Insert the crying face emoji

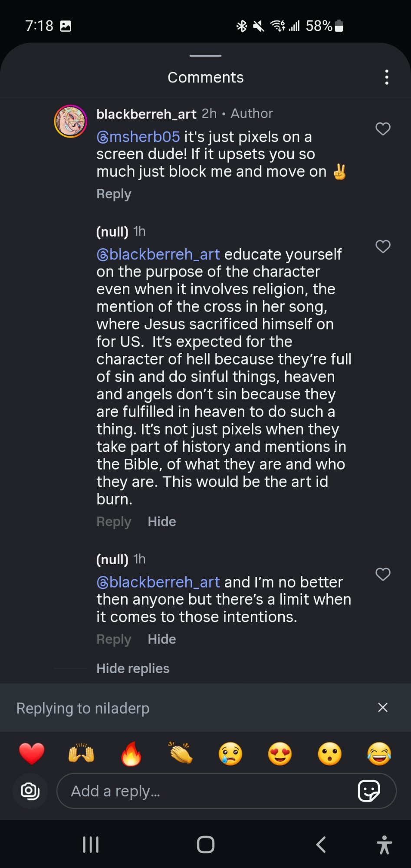[x=230, y=753]
